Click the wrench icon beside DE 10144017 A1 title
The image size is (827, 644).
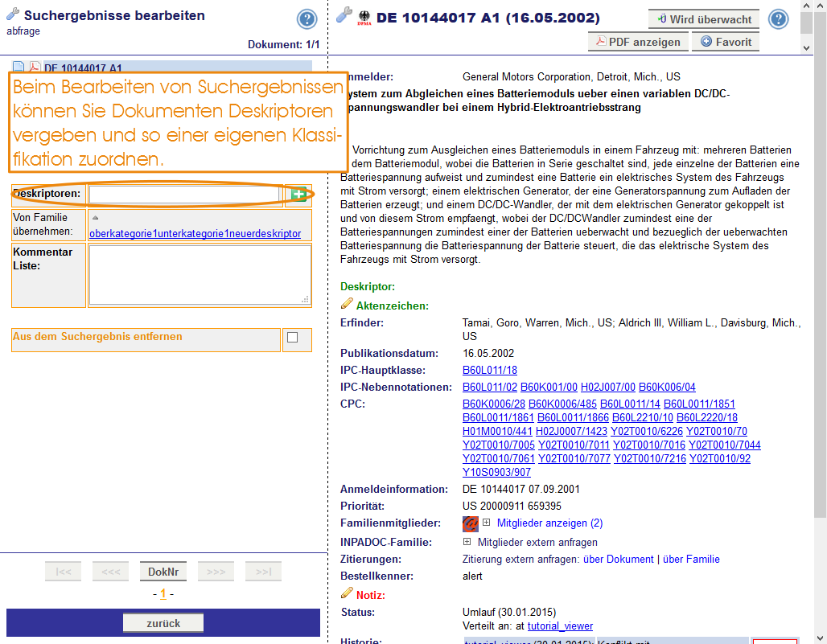pyautogui.click(x=344, y=14)
